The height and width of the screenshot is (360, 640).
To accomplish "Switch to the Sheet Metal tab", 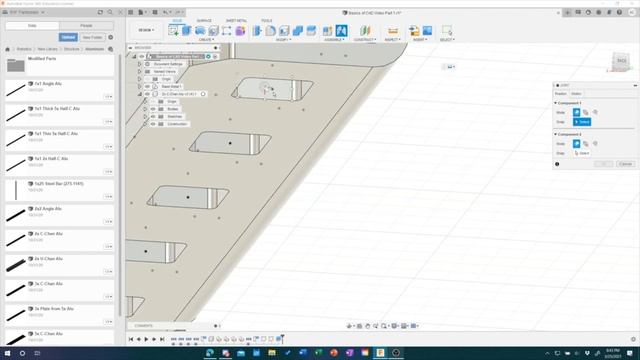I will 236,20.
